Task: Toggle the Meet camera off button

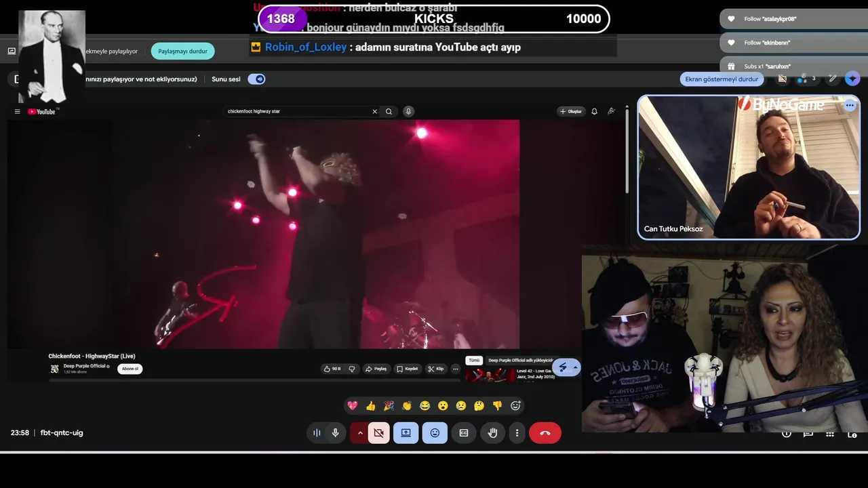Action: coord(379,432)
